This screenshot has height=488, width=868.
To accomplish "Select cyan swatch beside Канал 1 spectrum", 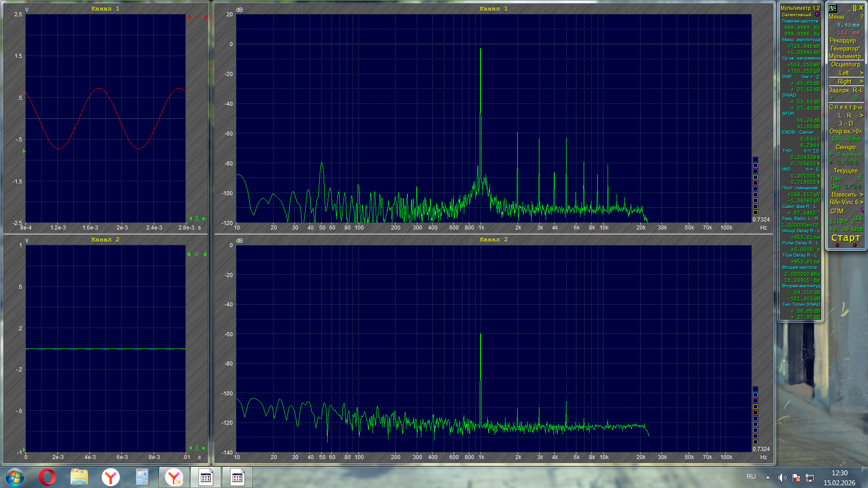I will 755,165.
